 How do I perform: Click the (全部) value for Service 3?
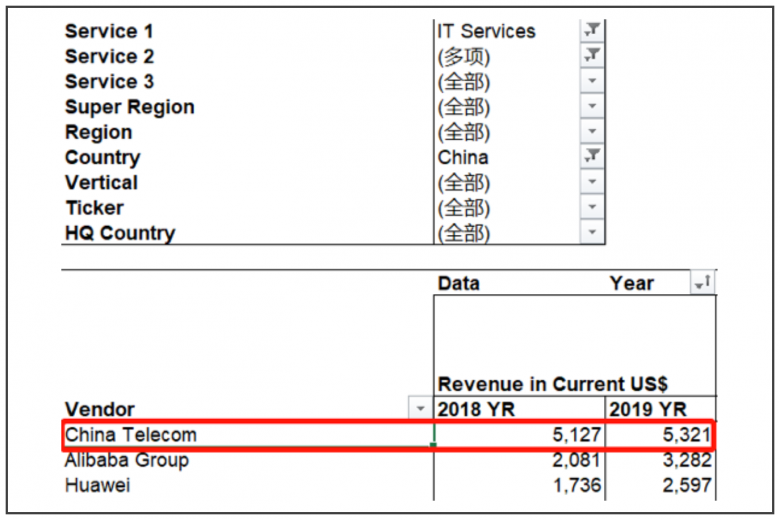pyautogui.click(x=464, y=82)
